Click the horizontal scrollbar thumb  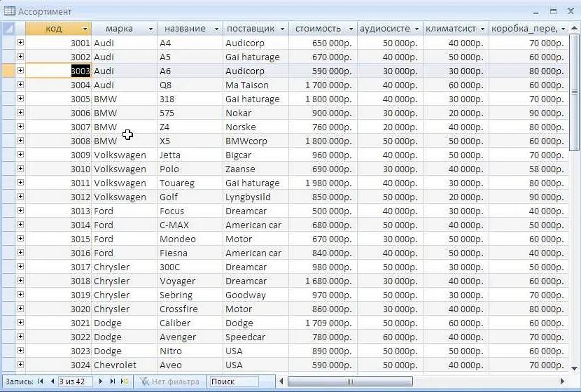click(350, 381)
